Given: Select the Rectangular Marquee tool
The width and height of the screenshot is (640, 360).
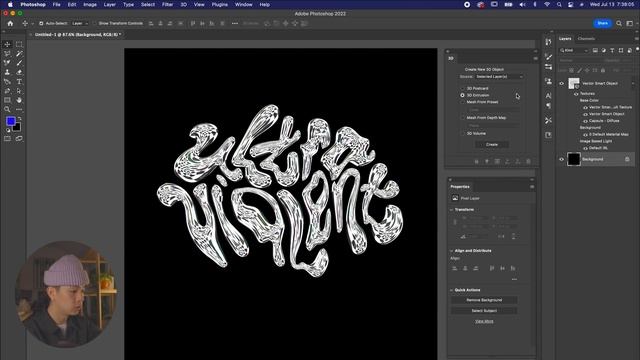Looking at the screenshot, I should pos(19,44).
